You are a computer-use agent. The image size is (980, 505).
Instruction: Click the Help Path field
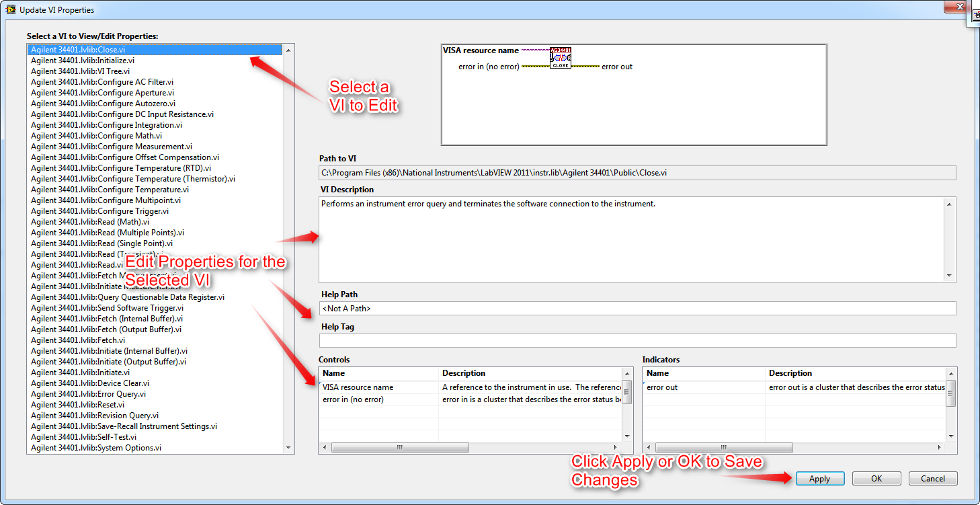(x=637, y=309)
